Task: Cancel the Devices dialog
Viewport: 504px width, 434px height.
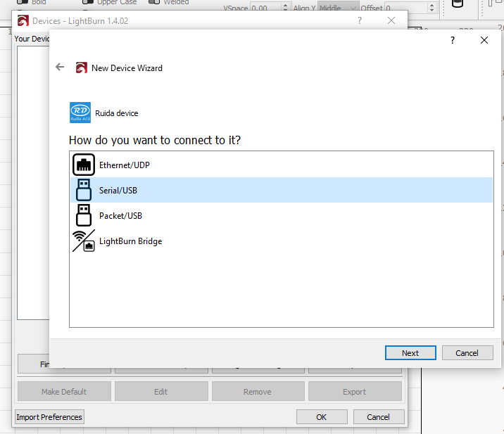Action: (378, 417)
